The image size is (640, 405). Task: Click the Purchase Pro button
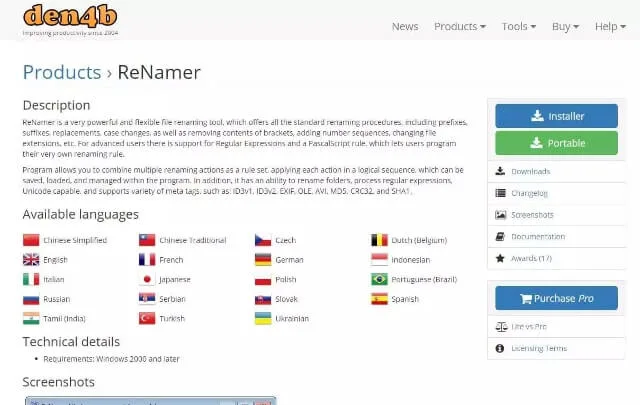(x=556, y=298)
